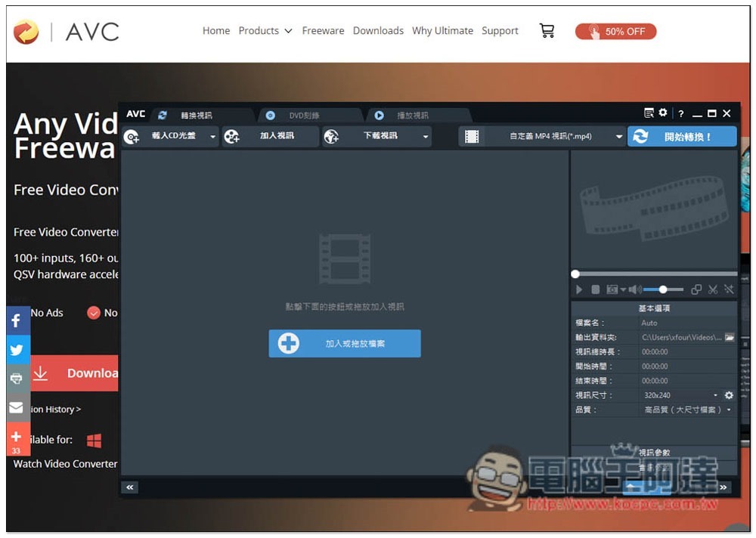Click the stop button in the player controls
This screenshot has height=538, width=756.
596,289
